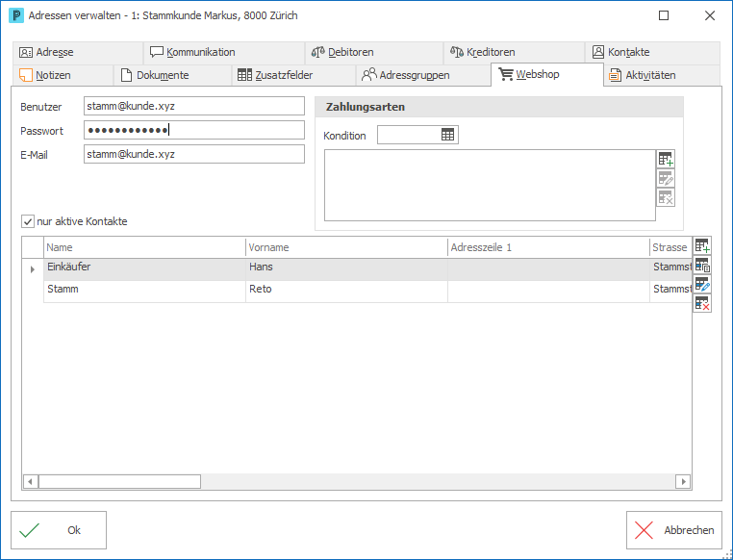Click the horizontal scrollbar left arrow

[31, 481]
